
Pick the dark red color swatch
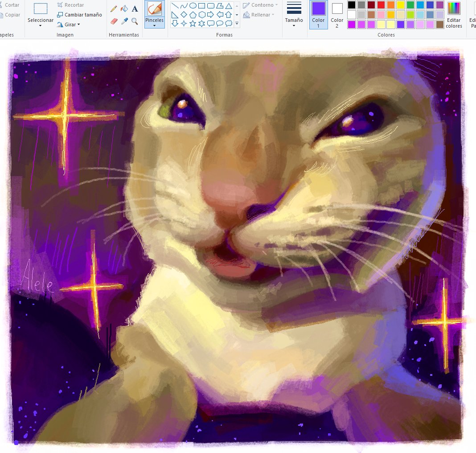(x=371, y=5)
